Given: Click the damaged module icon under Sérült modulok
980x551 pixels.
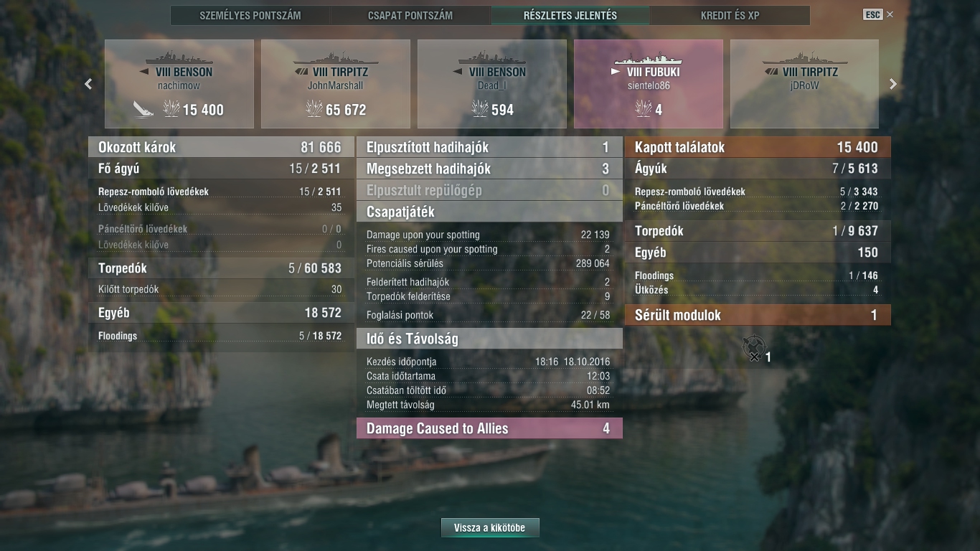Looking at the screenshot, I should tap(754, 348).
